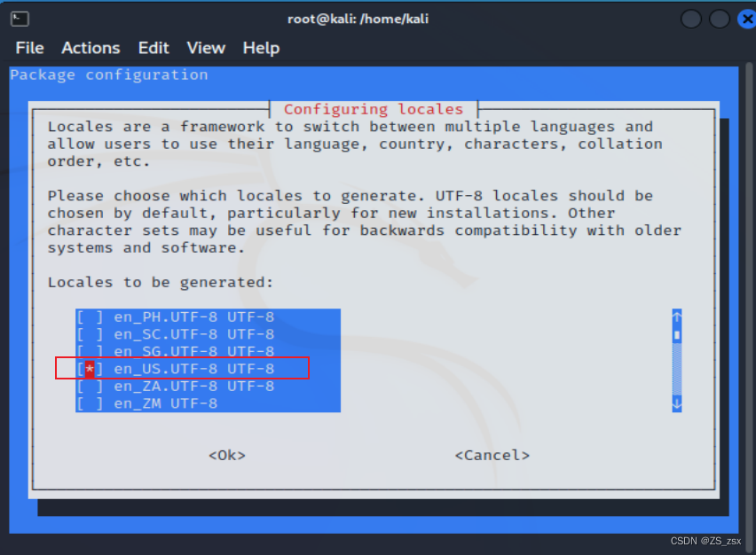This screenshot has height=555, width=756.
Task: Click the scroll-up arrow in the locale list
Action: (677, 317)
